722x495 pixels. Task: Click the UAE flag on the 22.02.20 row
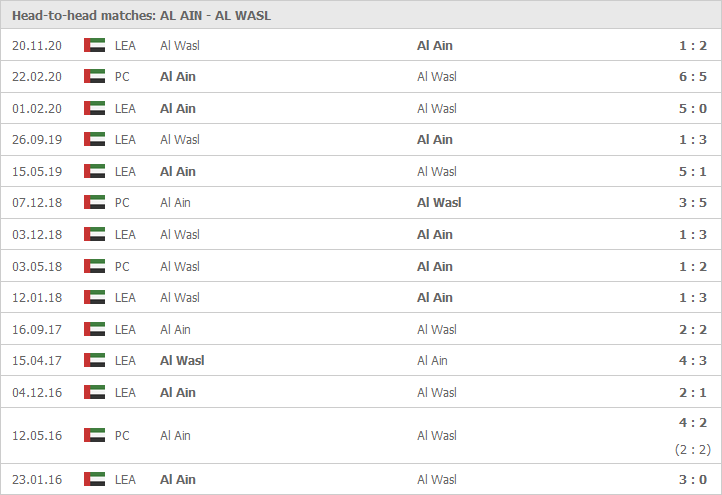pyautogui.click(x=95, y=76)
